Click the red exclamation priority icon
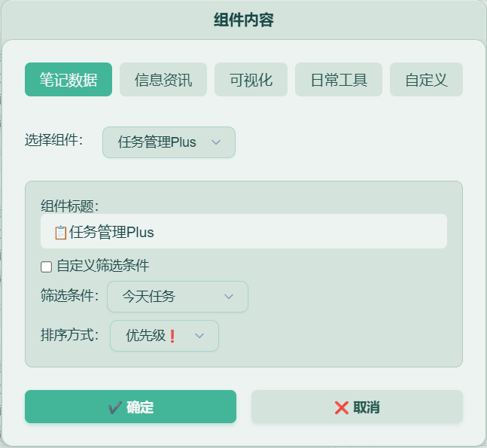This screenshot has height=448, width=487. pos(172,336)
